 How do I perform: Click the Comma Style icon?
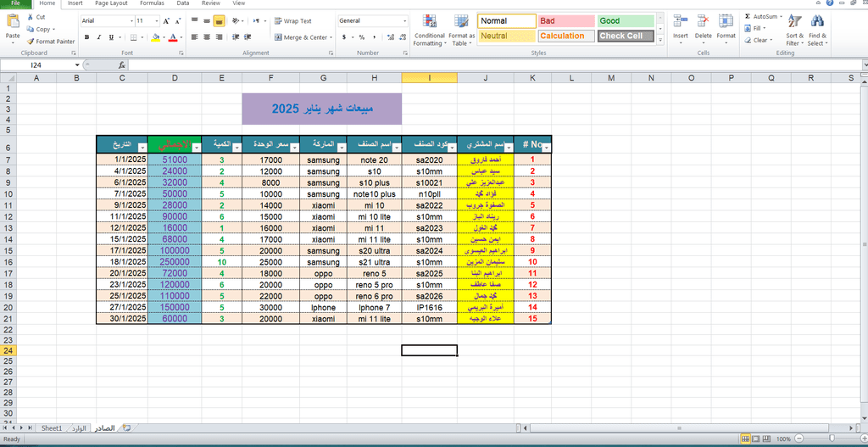click(x=374, y=37)
